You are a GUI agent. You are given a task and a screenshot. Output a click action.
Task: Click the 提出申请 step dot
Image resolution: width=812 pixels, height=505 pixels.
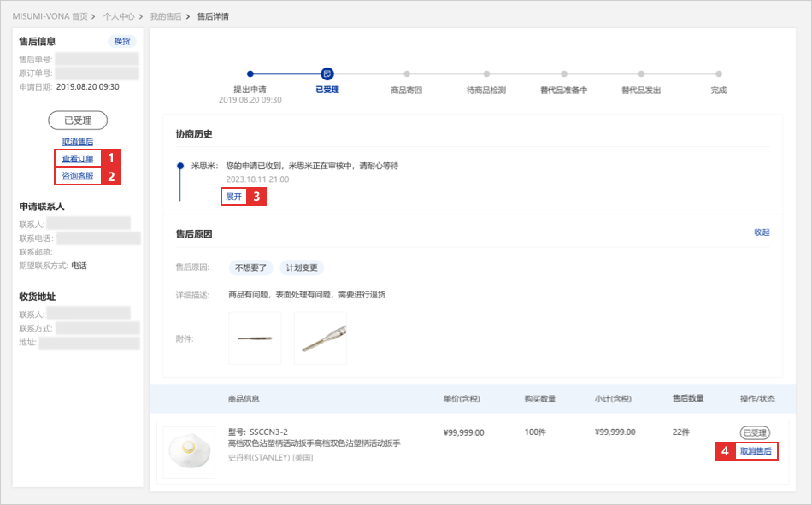coord(250,74)
